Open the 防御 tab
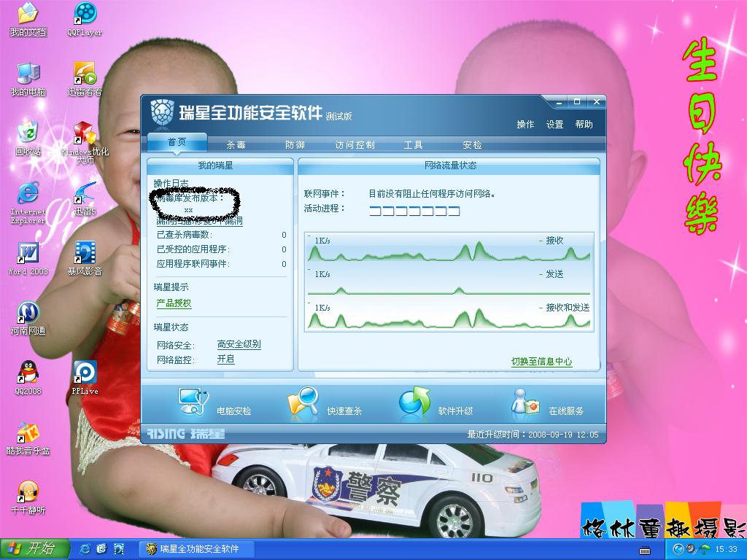 tap(295, 145)
